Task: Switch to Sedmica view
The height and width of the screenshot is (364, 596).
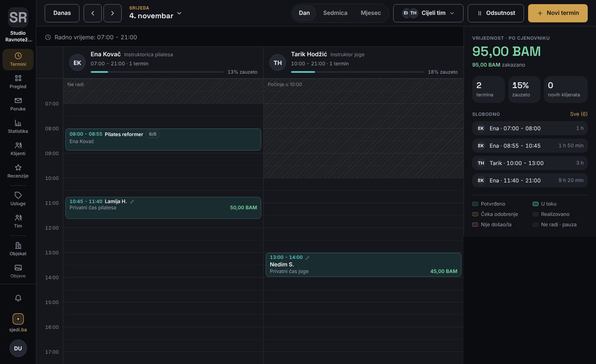Action: 335,13
